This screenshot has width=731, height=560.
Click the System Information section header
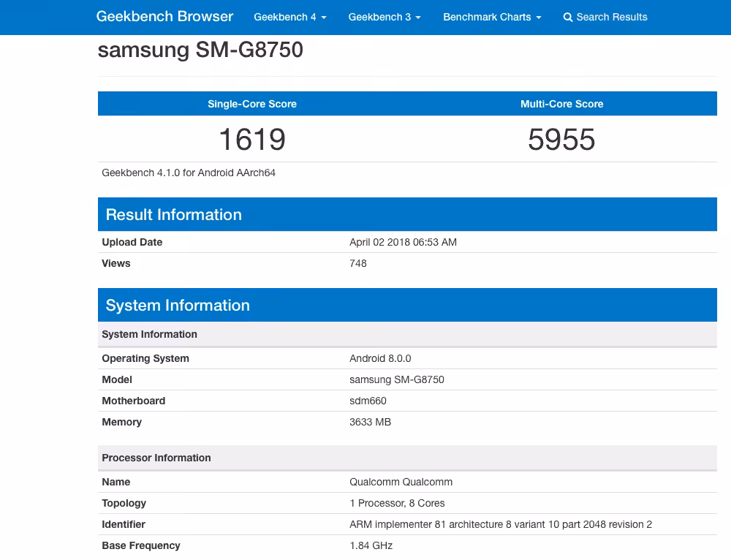[x=178, y=305]
